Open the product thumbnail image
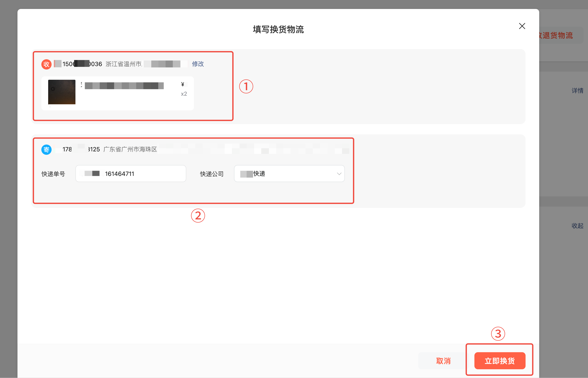 [x=62, y=92]
